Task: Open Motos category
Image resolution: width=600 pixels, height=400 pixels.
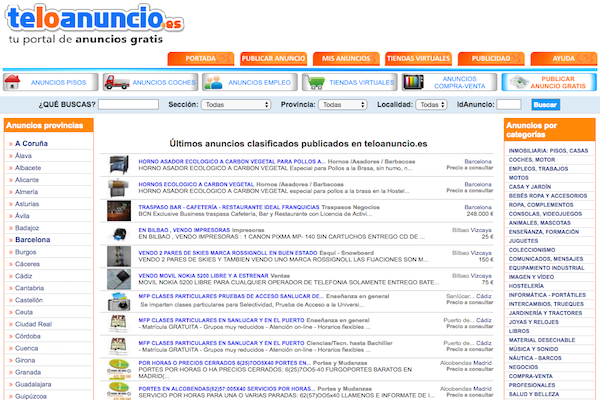Action: tap(518, 178)
